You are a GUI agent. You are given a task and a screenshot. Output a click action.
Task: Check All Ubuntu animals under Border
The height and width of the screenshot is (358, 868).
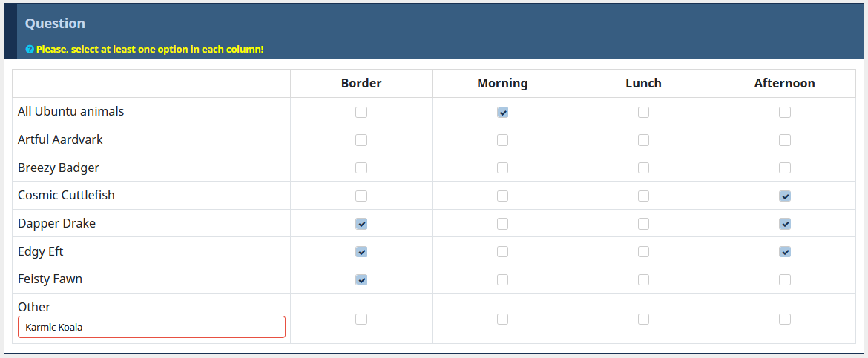click(x=361, y=113)
